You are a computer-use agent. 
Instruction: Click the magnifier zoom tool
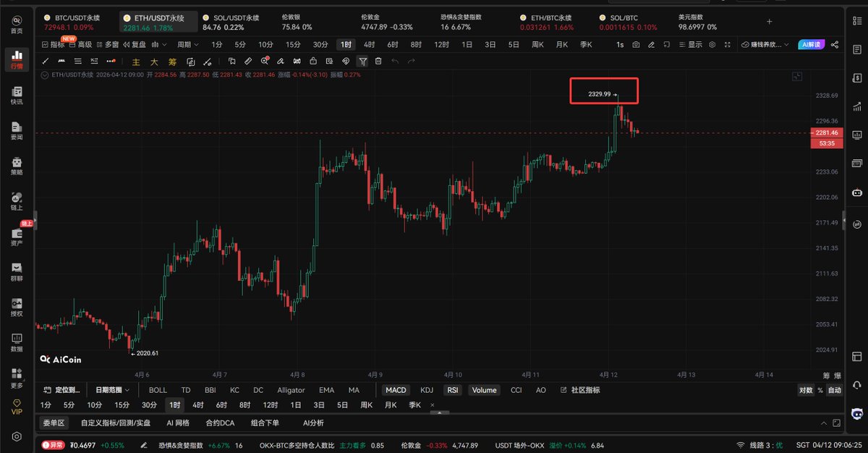coord(265,62)
